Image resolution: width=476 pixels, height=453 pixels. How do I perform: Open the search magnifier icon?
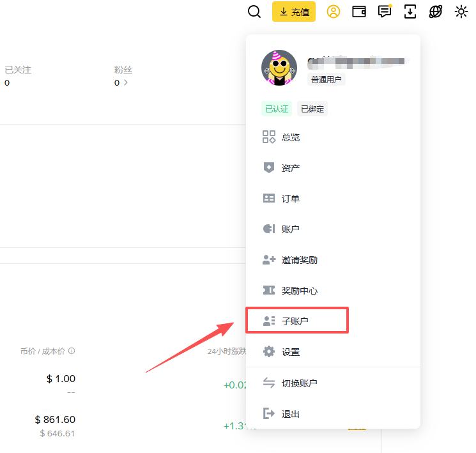click(254, 12)
